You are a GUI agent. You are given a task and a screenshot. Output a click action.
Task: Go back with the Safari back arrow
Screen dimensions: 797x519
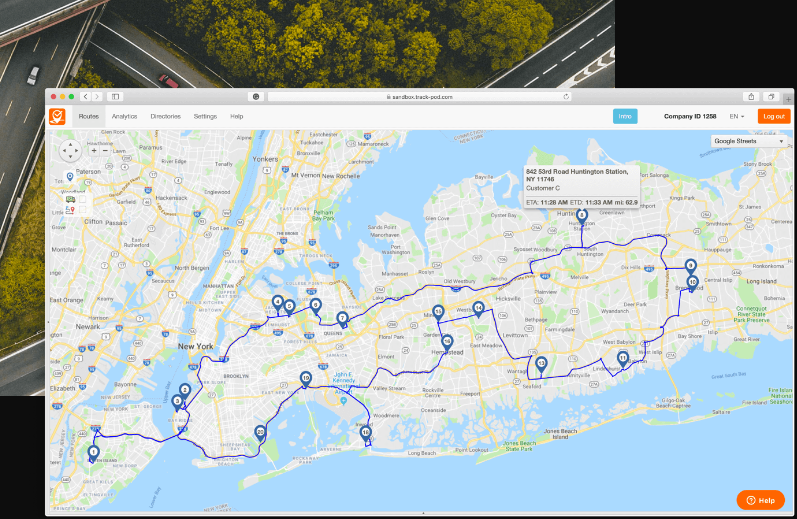(86, 97)
